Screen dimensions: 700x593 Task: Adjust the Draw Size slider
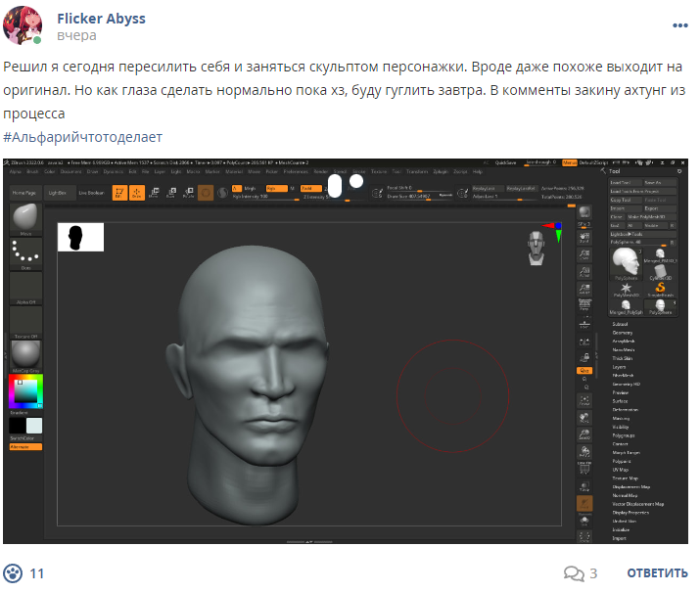[x=419, y=197]
